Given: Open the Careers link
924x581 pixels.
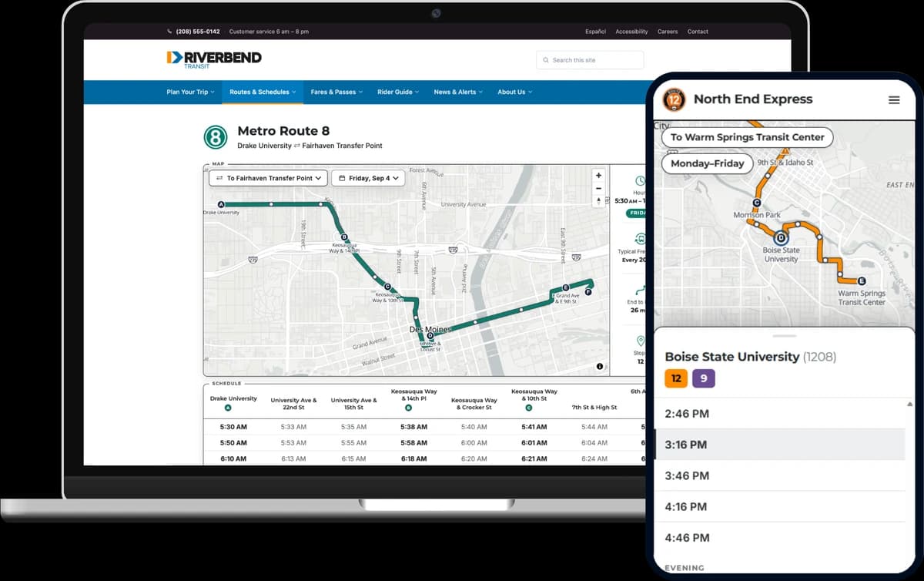Looking at the screenshot, I should pos(668,32).
